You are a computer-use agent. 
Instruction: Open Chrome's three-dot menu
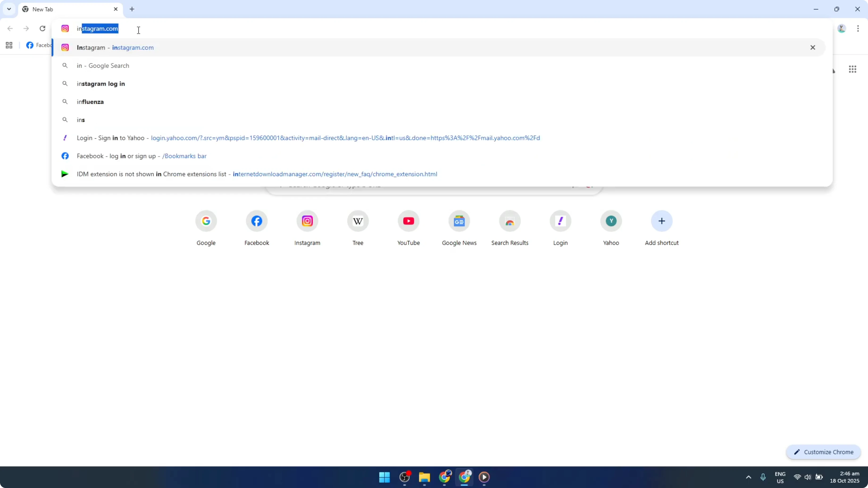coord(858,29)
